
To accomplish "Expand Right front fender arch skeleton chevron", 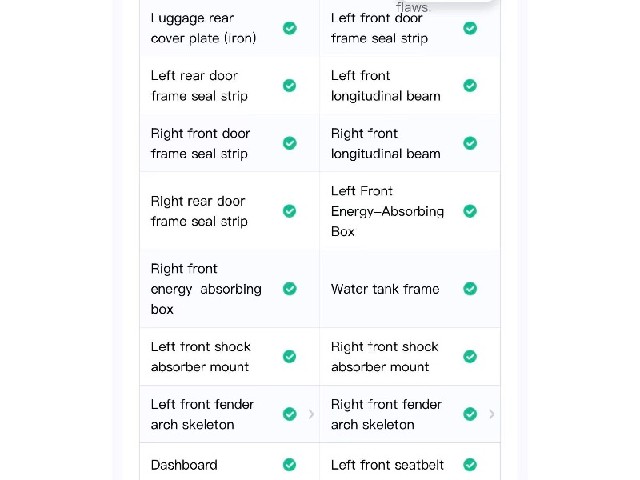I will 492,414.
